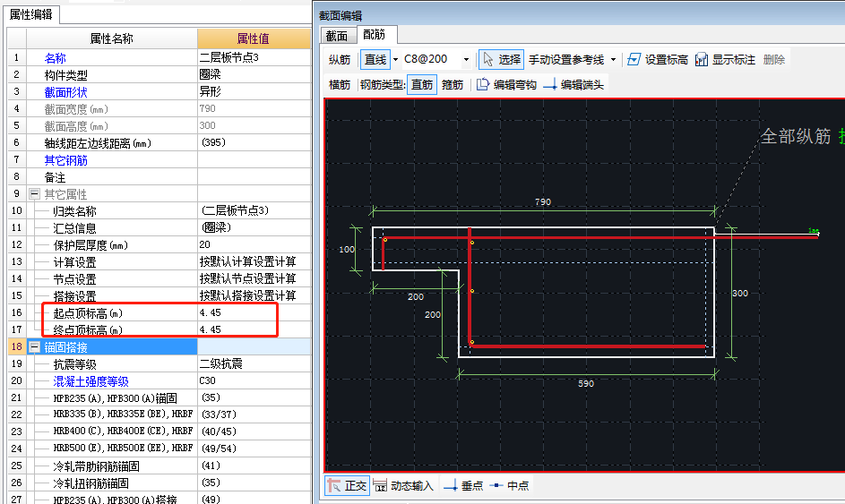Click the 显示标注 icon button
The height and width of the screenshot is (504, 845).
[725, 59]
